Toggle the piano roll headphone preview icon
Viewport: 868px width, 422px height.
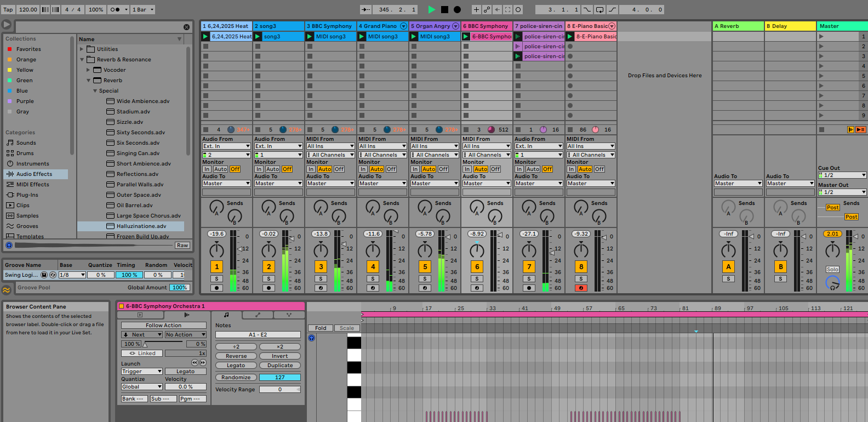[x=311, y=338]
